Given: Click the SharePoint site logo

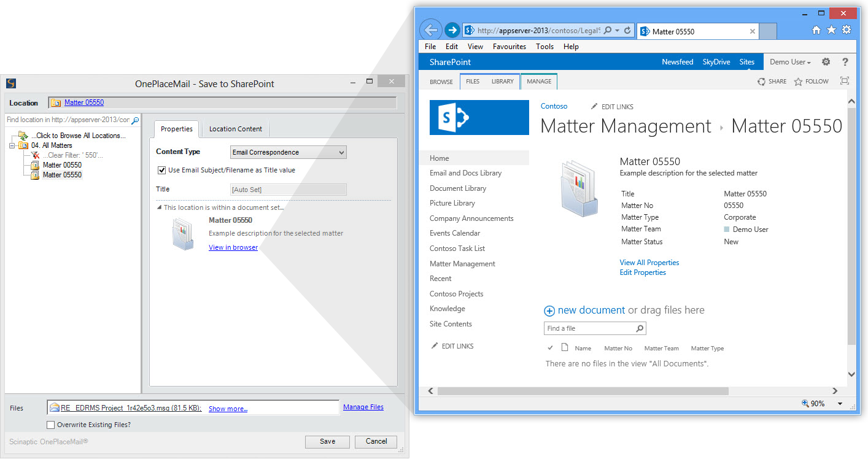Looking at the screenshot, I should click(x=479, y=117).
